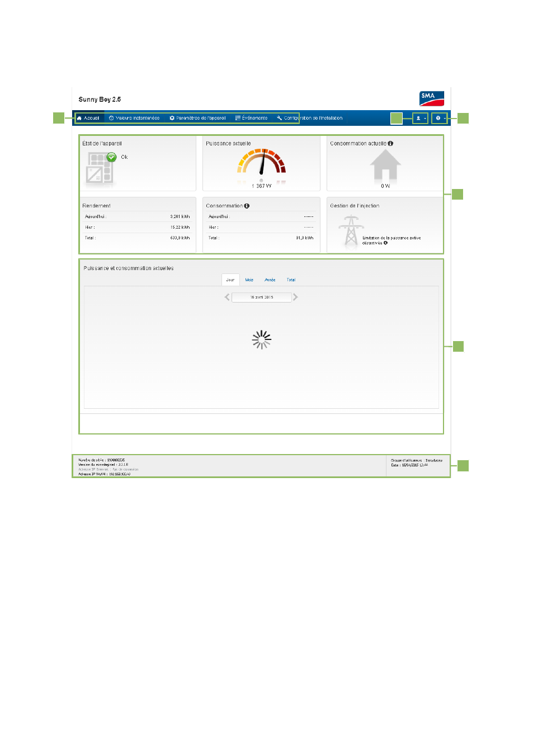Click the 0 W consumption value
The height and width of the screenshot is (756, 533).
[x=385, y=186]
